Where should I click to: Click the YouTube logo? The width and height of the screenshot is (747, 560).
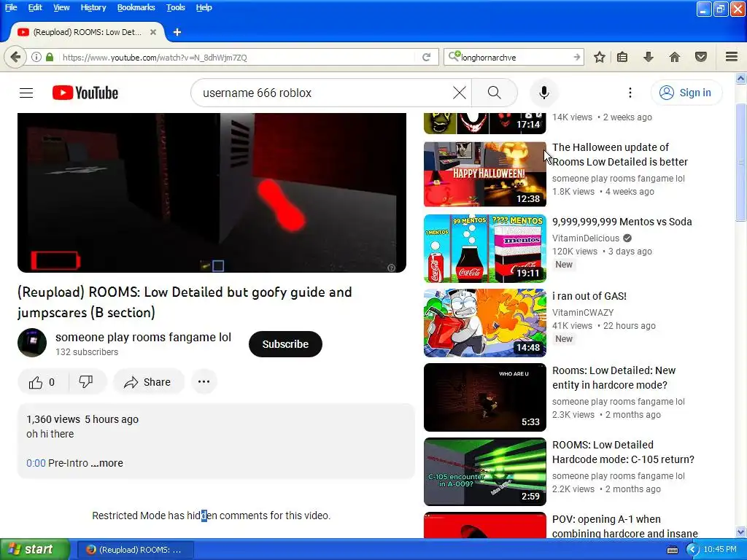coord(85,93)
